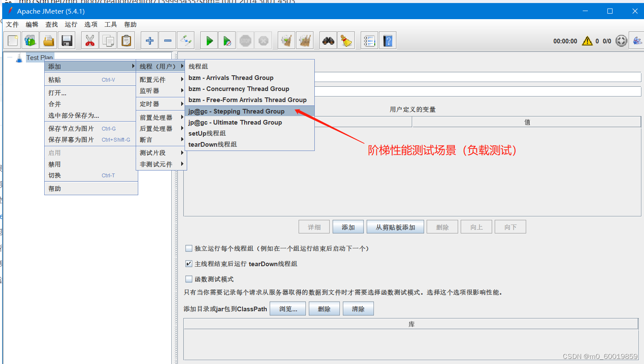Clear all results double broom icon
The width and height of the screenshot is (644, 364).
pos(305,41)
